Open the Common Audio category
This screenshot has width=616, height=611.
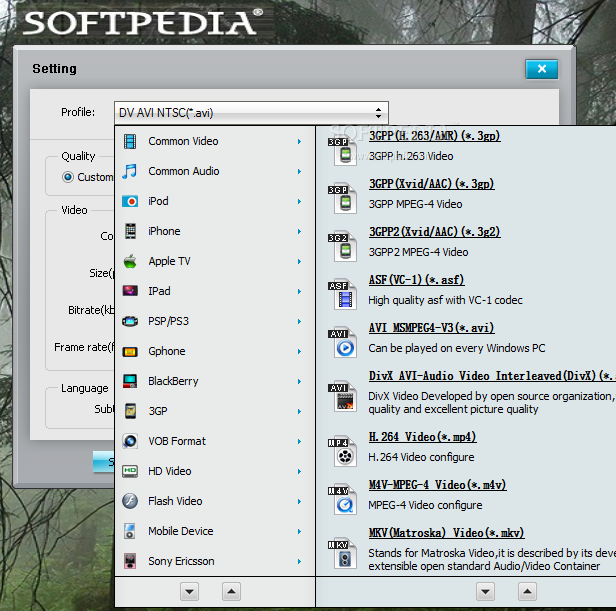click(214, 171)
